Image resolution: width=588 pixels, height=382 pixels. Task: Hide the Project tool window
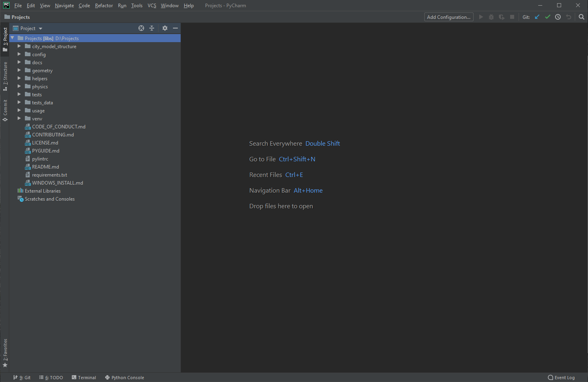[175, 28]
